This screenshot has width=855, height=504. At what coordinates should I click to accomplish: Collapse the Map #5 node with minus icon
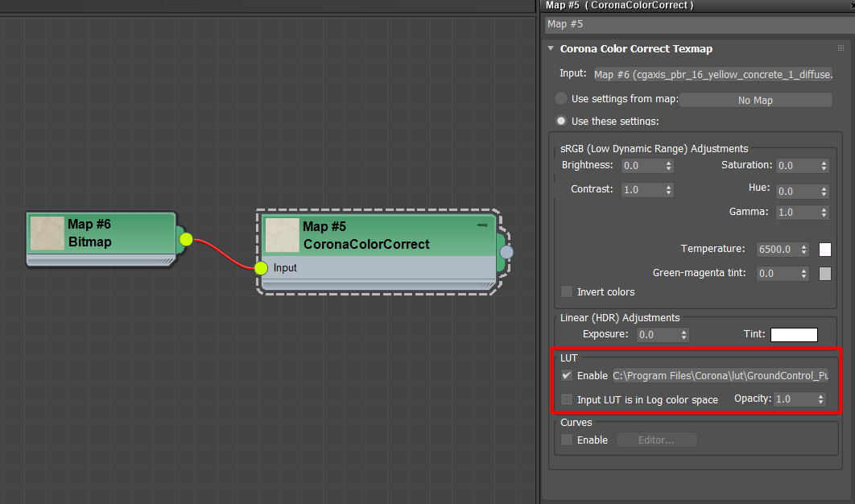click(x=482, y=226)
